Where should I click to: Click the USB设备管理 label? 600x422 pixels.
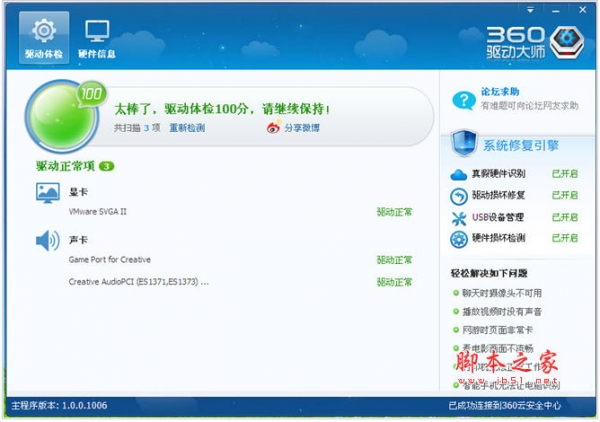497,217
